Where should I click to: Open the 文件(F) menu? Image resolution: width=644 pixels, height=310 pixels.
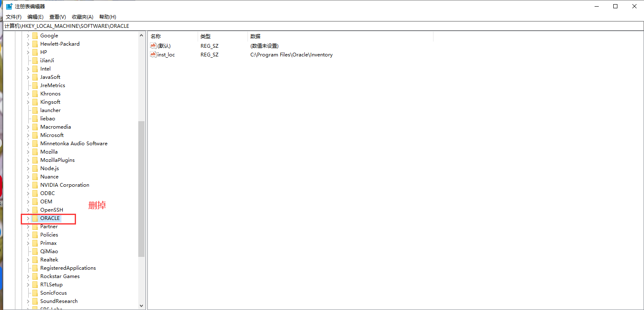click(13, 17)
